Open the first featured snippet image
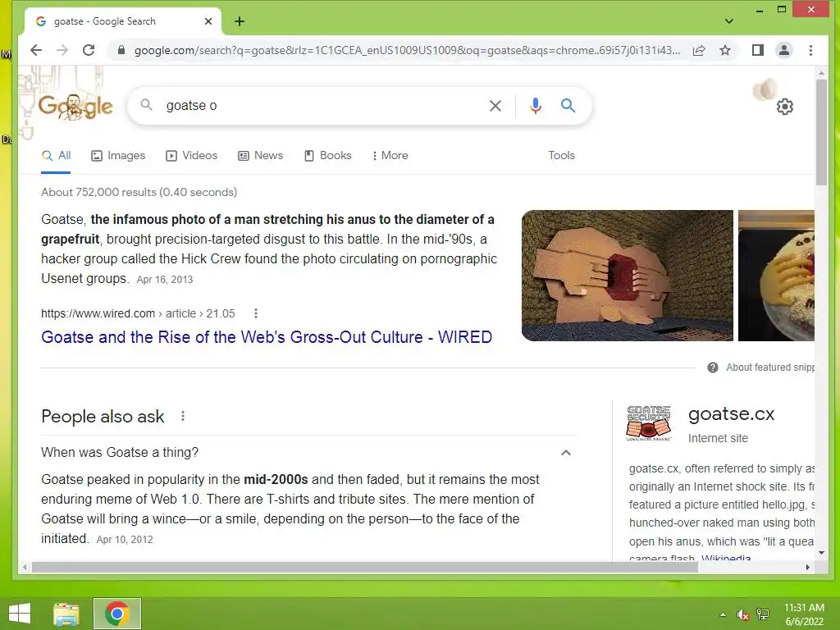The height and width of the screenshot is (630, 840). click(x=628, y=276)
